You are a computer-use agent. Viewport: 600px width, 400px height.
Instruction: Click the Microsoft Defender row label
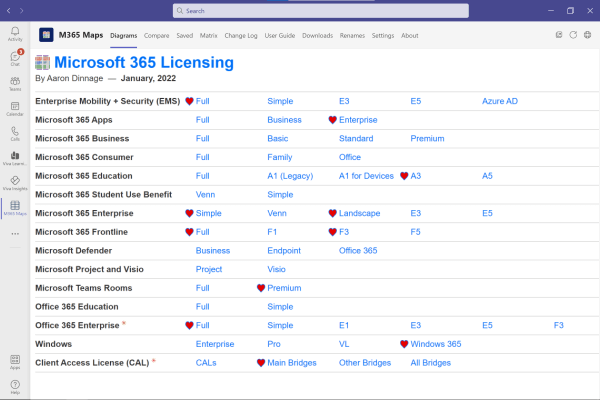[x=73, y=251]
